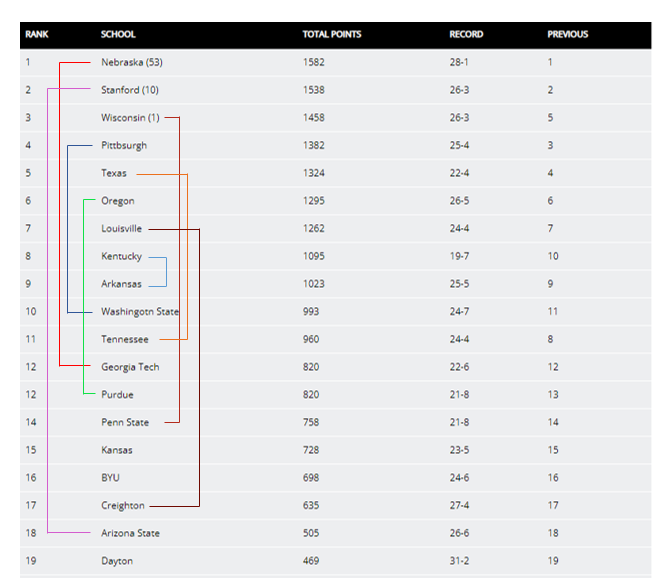Select the Stanford (10) school name

[x=130, y=90]
